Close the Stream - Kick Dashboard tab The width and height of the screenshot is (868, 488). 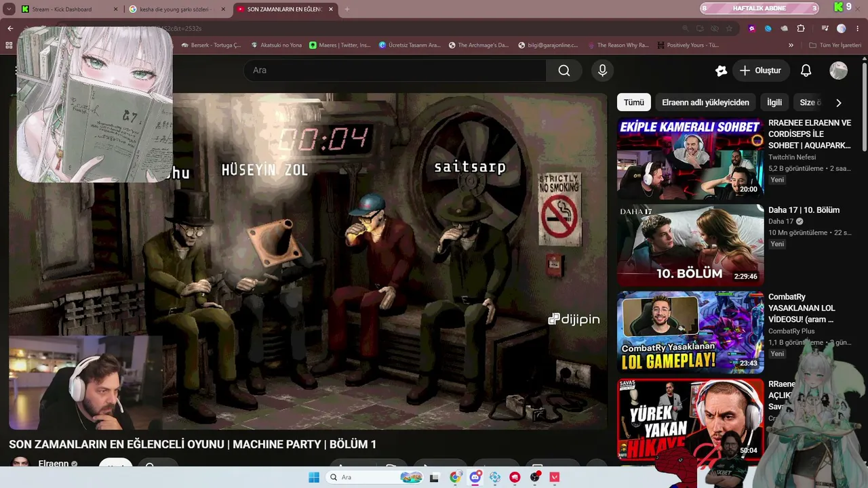coord(115,9)
